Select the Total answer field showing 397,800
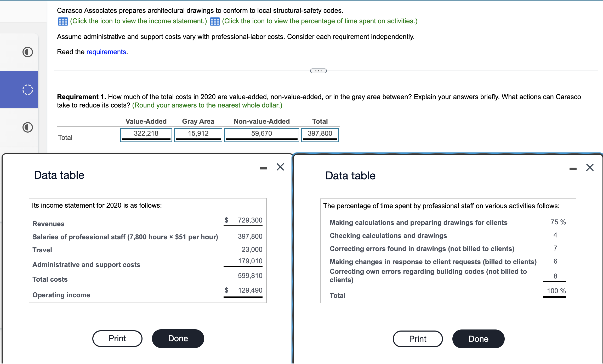The height and width of the screenshot is (364, 603). click(x=320, y=134)
